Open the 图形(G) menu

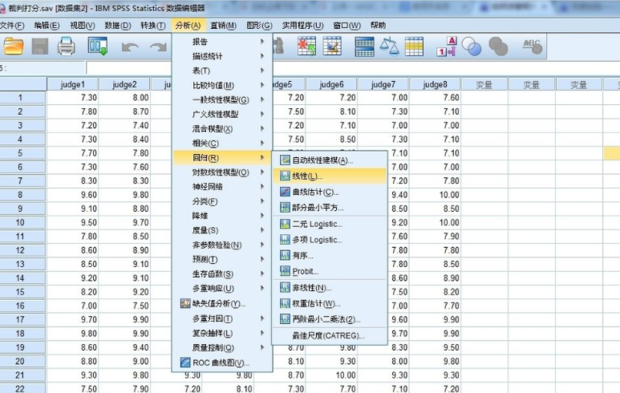259,25
